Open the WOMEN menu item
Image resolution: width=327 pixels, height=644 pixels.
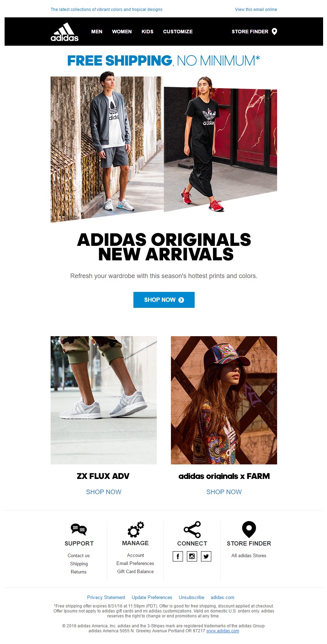(122, 32)
